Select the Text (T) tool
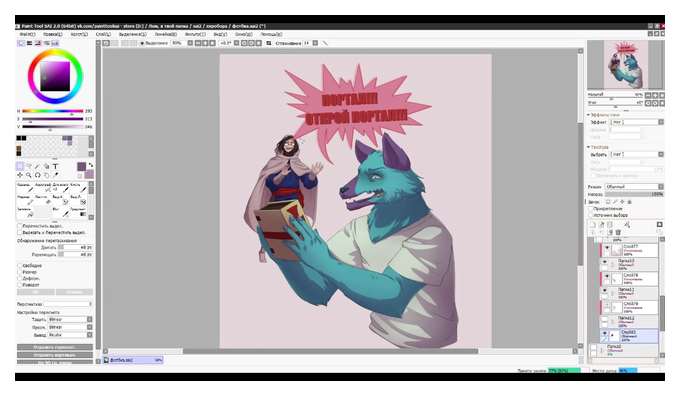 [56, 167]
